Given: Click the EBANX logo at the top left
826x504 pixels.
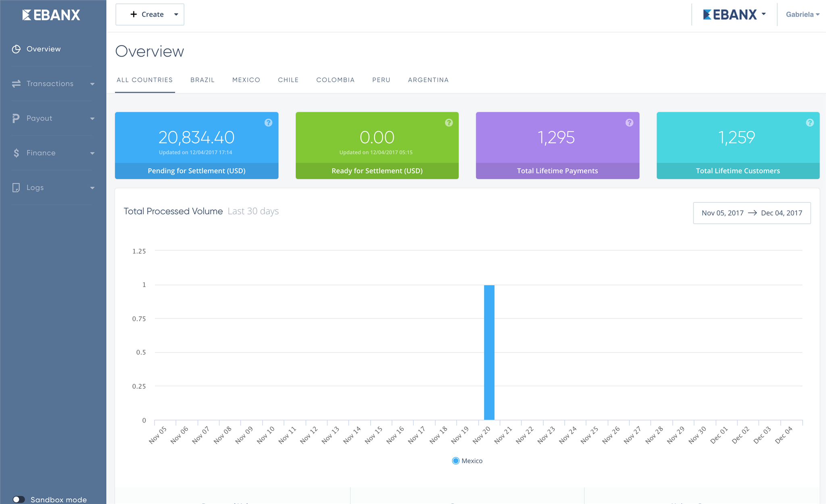Looking at the screenshot, I should pyautogui.click(x=51, y=15).
